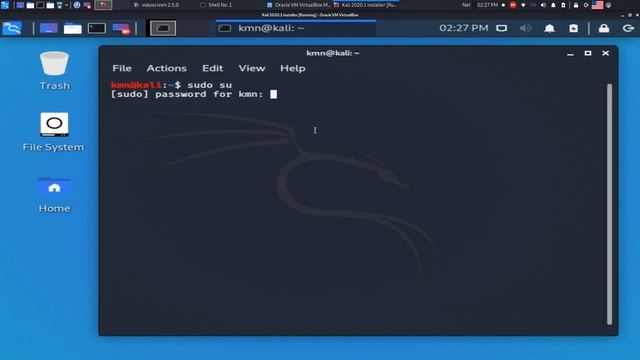Select the workspace switcher thumbnail in guest panel
The width and height of the screenshot is (640, 360).
pyautogui.click(x=163, y=28)
